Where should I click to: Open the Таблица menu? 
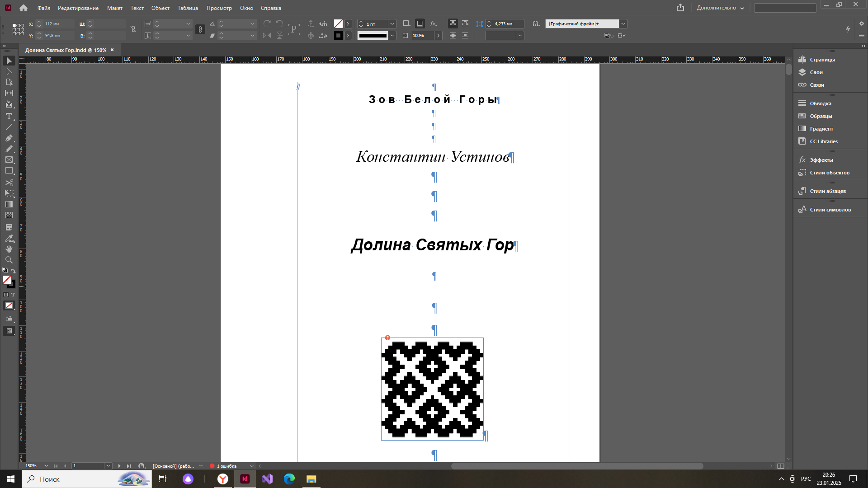[x=188, y=8]
